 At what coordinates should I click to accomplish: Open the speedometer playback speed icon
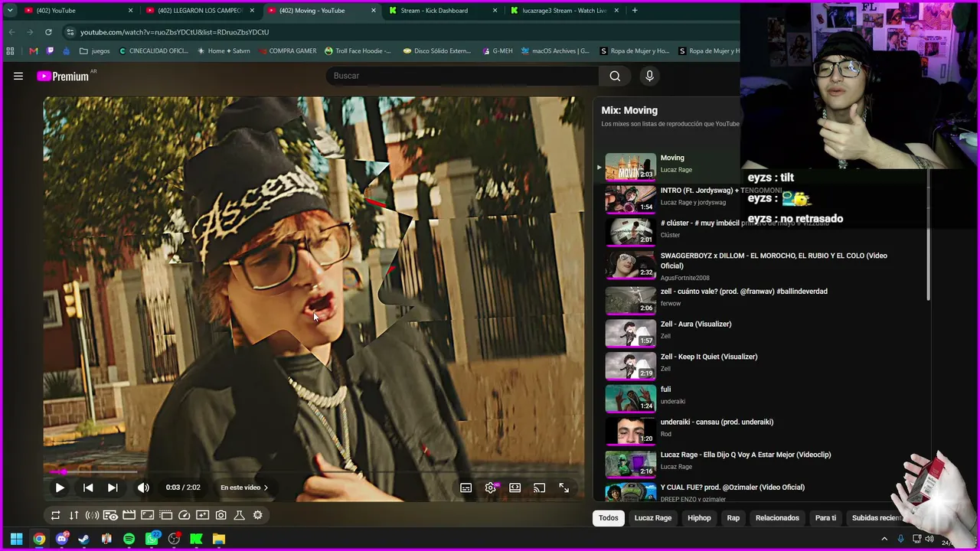pos(184,515)
